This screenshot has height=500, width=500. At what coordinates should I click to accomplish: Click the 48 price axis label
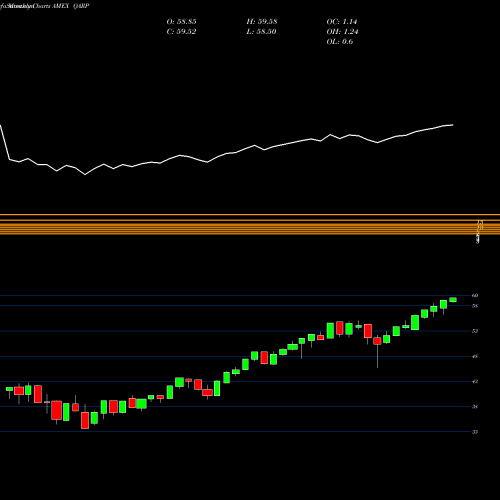point(475,356)
